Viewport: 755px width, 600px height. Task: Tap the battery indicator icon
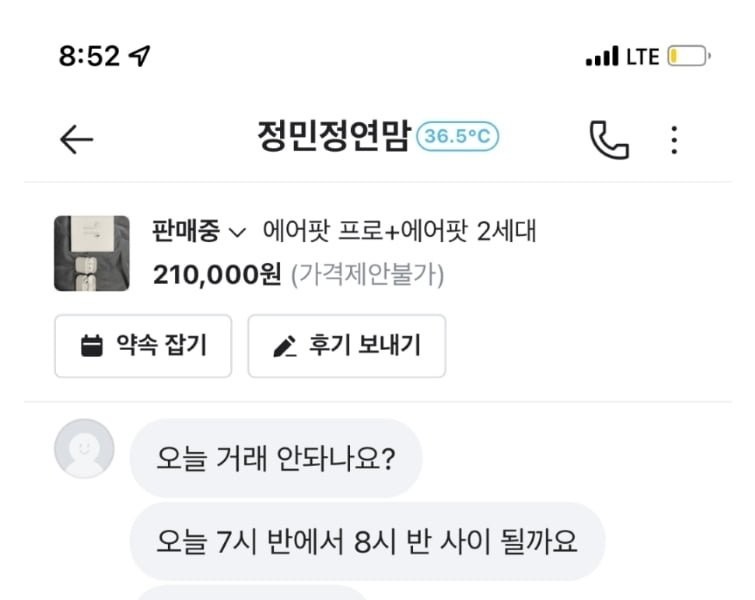tap(688, 57)
